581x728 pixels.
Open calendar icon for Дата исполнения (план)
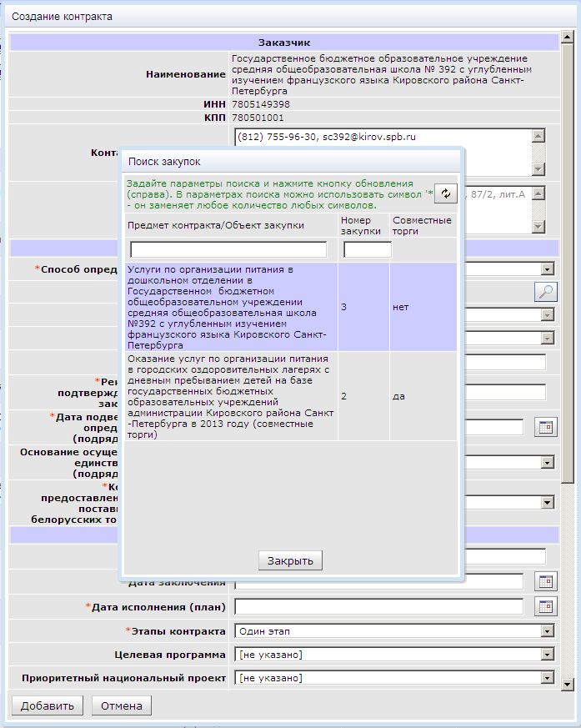tap(546, 606)
